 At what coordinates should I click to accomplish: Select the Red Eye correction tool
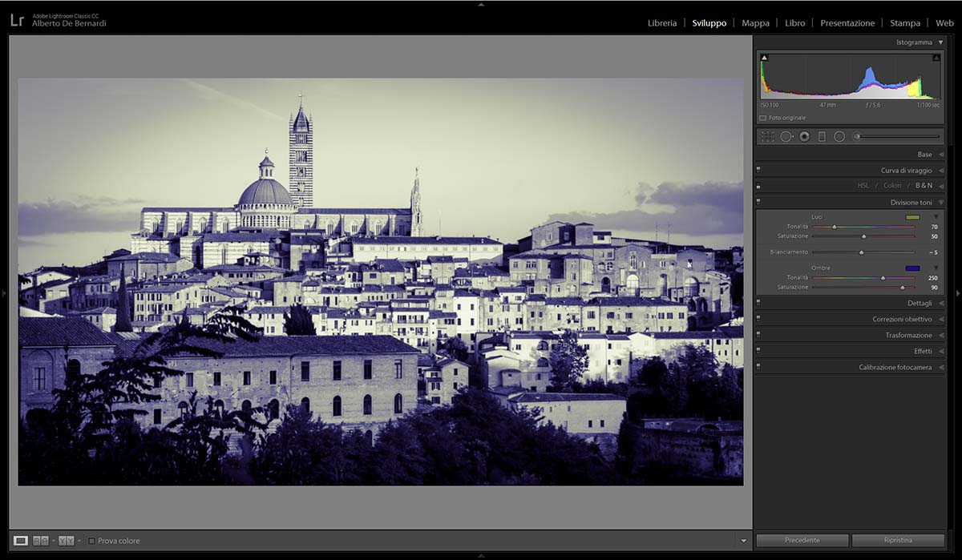804,137
